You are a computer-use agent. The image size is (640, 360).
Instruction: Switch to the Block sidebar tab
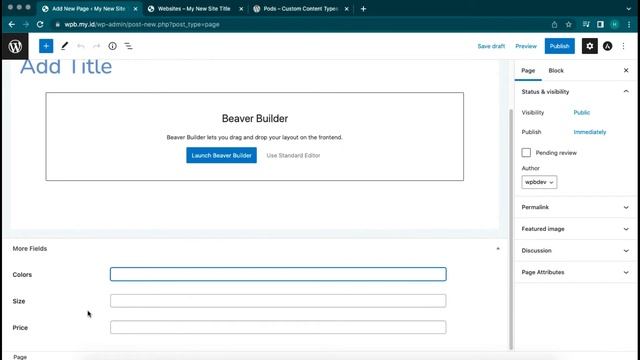(x=556, y=71)
